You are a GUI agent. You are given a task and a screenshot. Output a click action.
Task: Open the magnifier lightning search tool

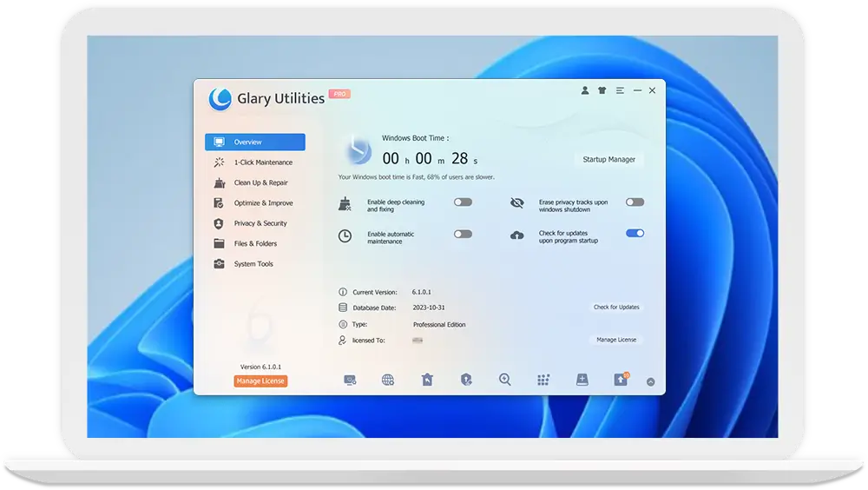coord(505,380)
